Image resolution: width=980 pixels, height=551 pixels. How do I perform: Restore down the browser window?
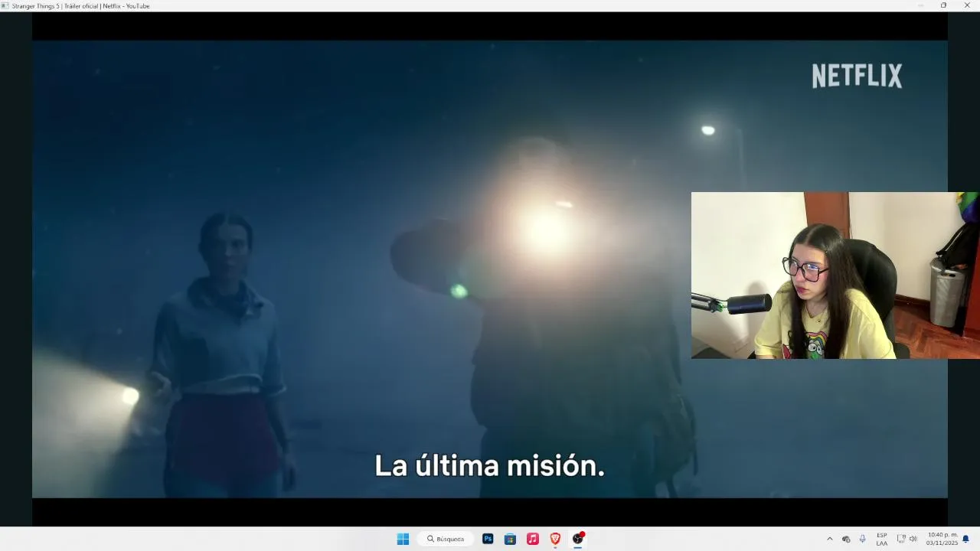(x=943, y=5)
